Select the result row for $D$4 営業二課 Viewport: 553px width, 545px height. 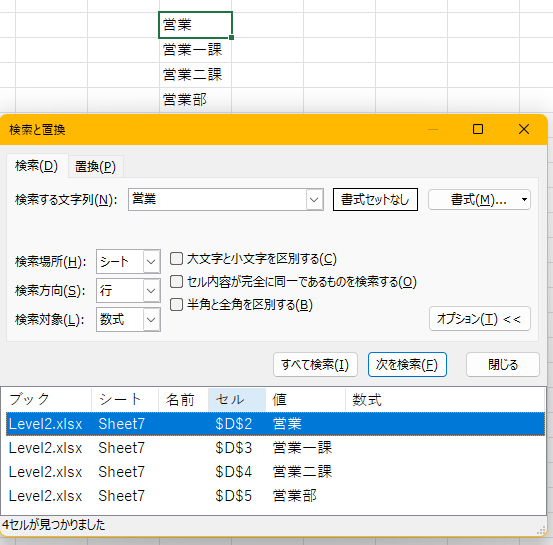[275, 472]
